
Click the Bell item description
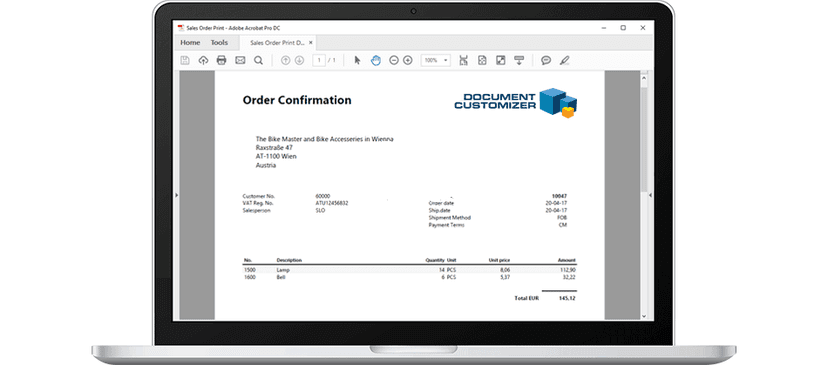click(x=281, y=277)
